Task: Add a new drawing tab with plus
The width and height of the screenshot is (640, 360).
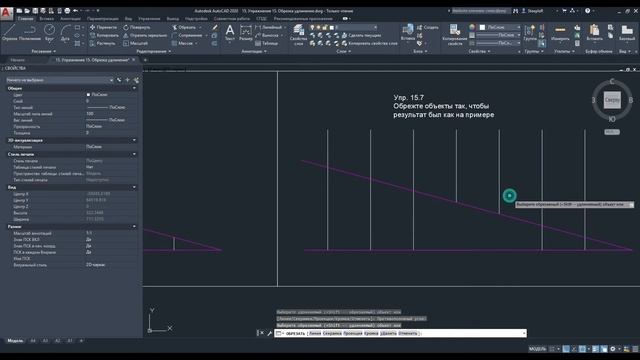Action: click(x=145, y=60)
